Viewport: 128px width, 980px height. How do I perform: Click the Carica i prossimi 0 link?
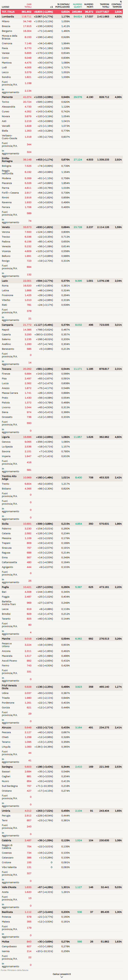click(62, 974)
